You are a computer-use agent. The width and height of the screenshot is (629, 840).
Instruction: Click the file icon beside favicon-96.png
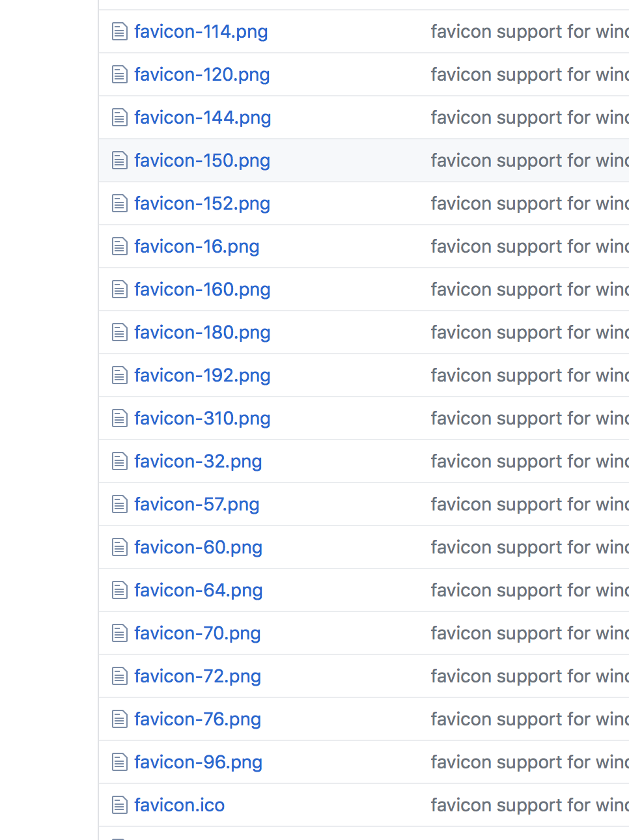pyautogui.click(x=120, y=762)
